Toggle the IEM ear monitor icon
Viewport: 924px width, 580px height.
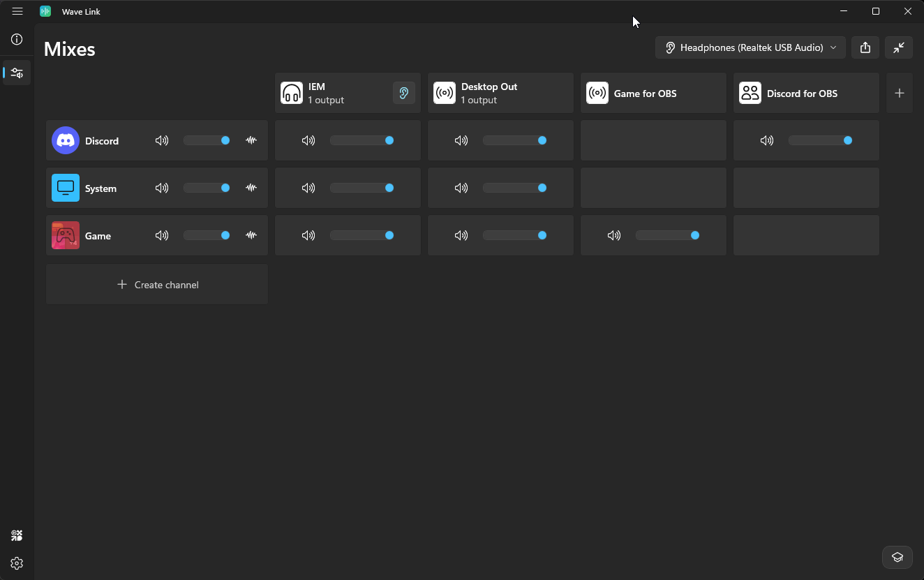403,93
